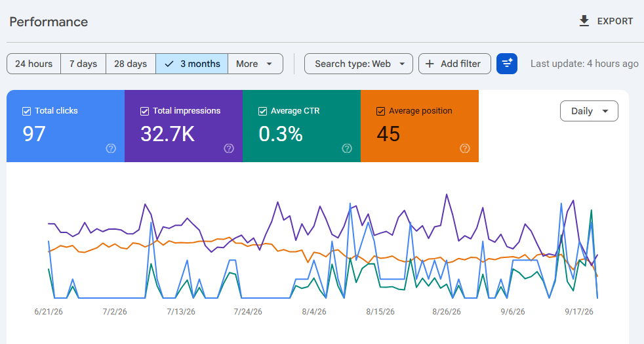Viewport: 644px width, 344px height.
Task: Uncheck the Total impressions checkbox
Action: 144,111
